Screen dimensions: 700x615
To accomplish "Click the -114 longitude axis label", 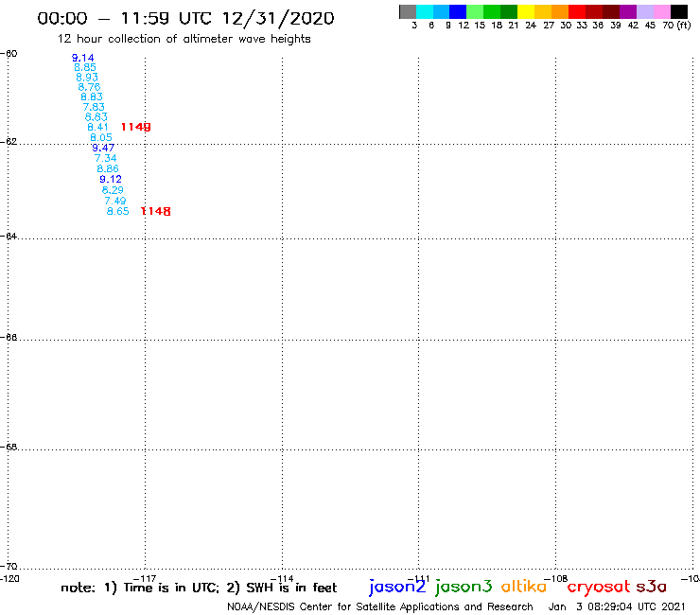I will click(x=282, y=579).
